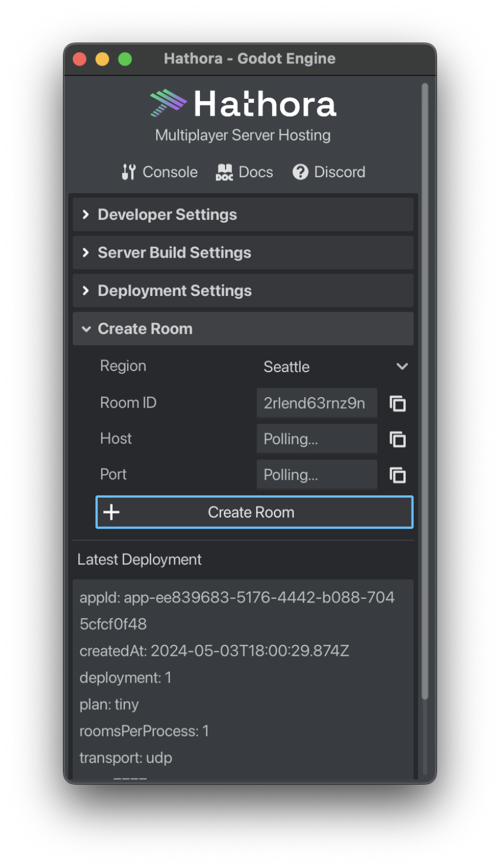Viewport: 500px width, 868px height.
Task: Click the 'transport: udp' line
Action: click(x=126, y=757)
